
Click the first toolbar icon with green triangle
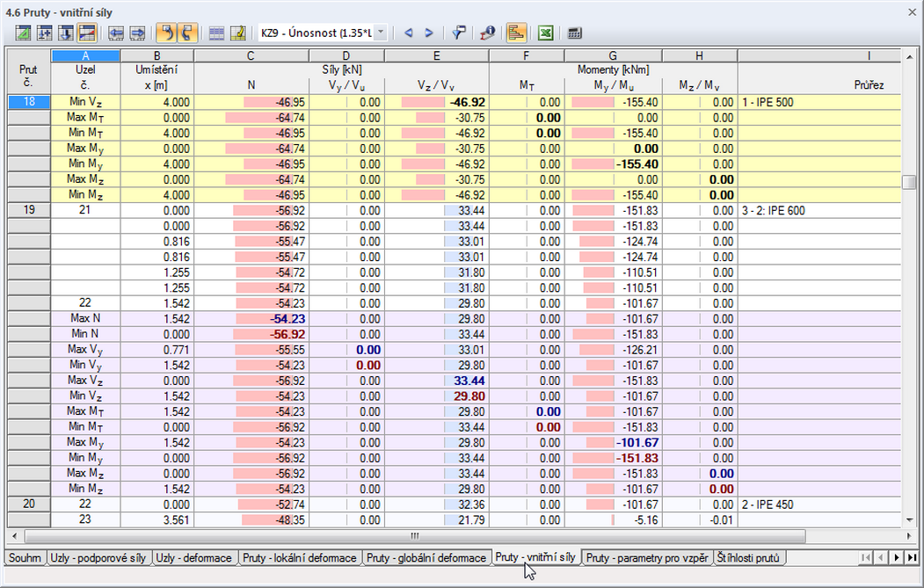tap(23, 33)
